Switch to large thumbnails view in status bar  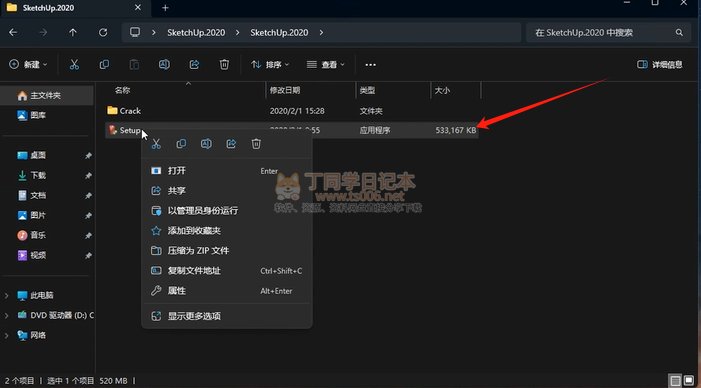pyautogui.click(x=689, y=381)
